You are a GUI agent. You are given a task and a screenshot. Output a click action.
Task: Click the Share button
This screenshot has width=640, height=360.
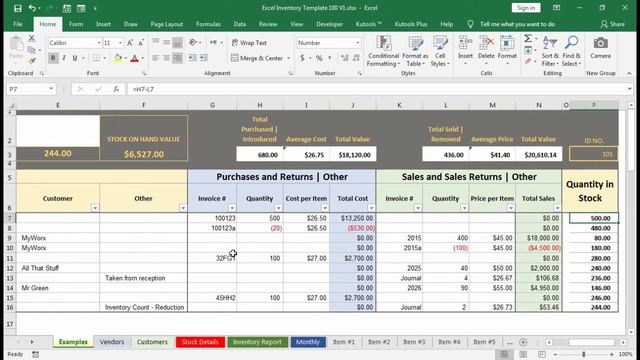[x=613, y=24]
